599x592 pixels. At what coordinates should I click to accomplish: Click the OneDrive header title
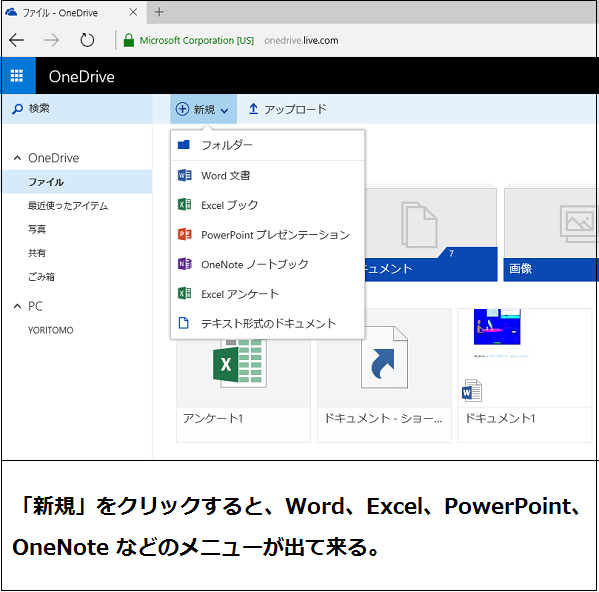pos(82,77)
